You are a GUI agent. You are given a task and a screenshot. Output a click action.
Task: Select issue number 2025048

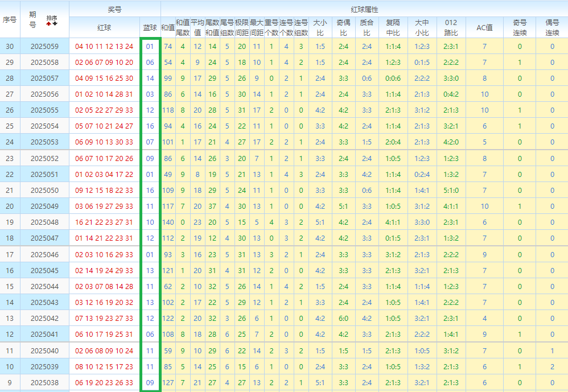click(44, 222)
